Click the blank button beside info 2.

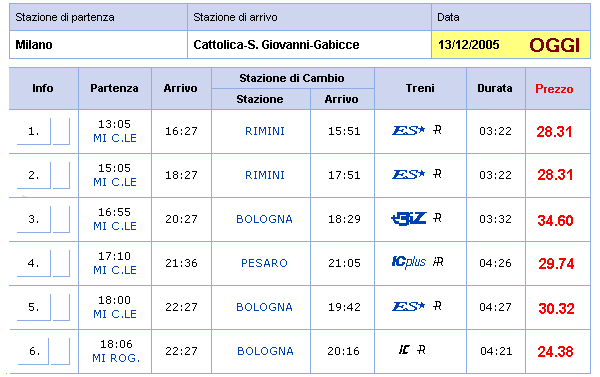click(x=61, y=175)
